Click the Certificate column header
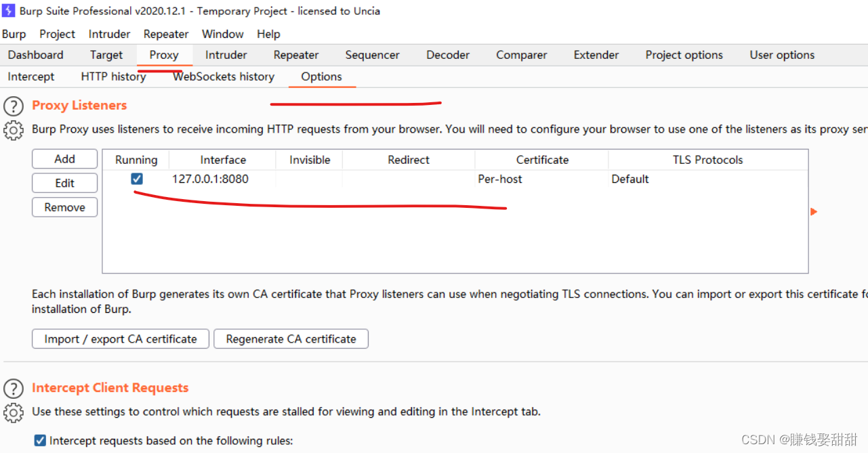868x453 pixels. tap(542, 160)
